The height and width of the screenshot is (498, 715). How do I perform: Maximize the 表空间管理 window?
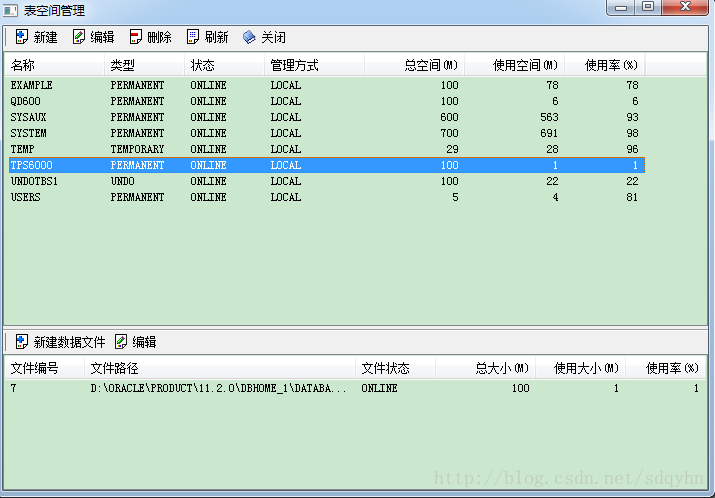(x=648, y=7)
